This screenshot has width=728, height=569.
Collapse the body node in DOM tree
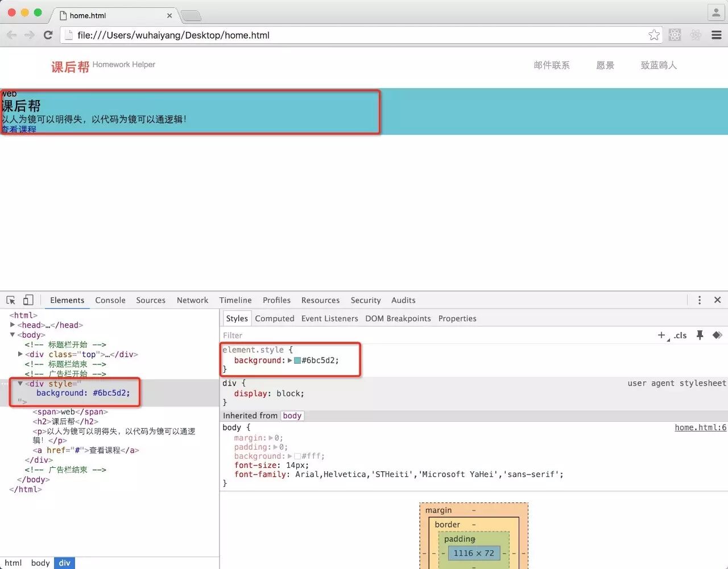coord(13,335)
